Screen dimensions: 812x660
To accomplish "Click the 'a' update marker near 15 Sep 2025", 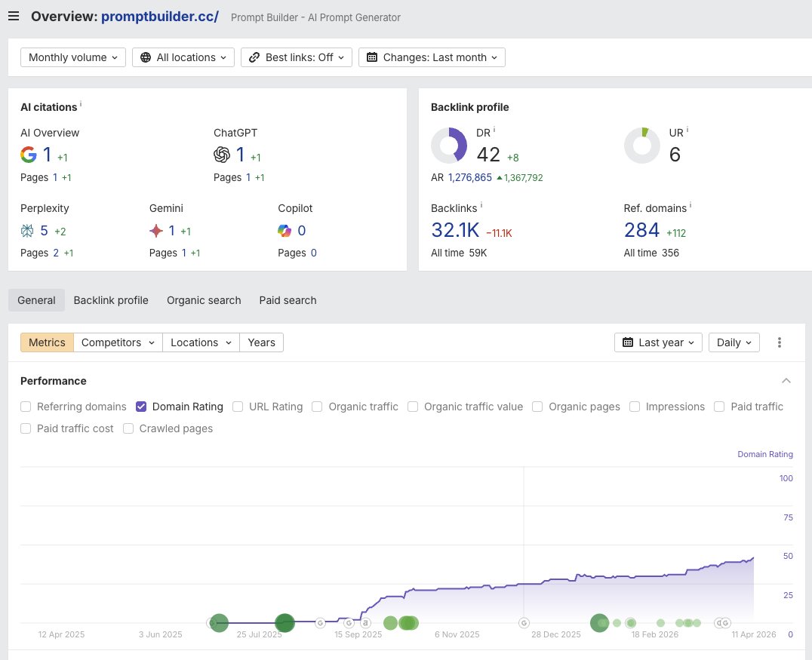I will [365, 623].
